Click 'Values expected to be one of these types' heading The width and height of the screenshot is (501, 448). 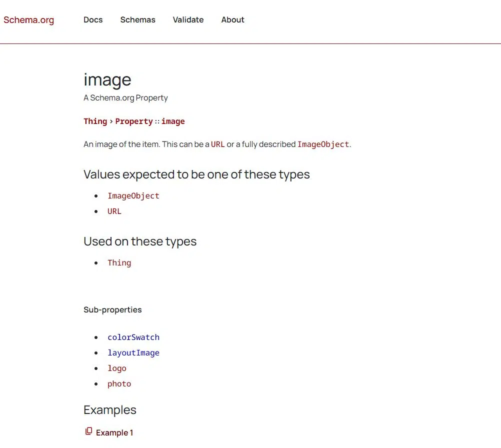click(x=196, y=174)
